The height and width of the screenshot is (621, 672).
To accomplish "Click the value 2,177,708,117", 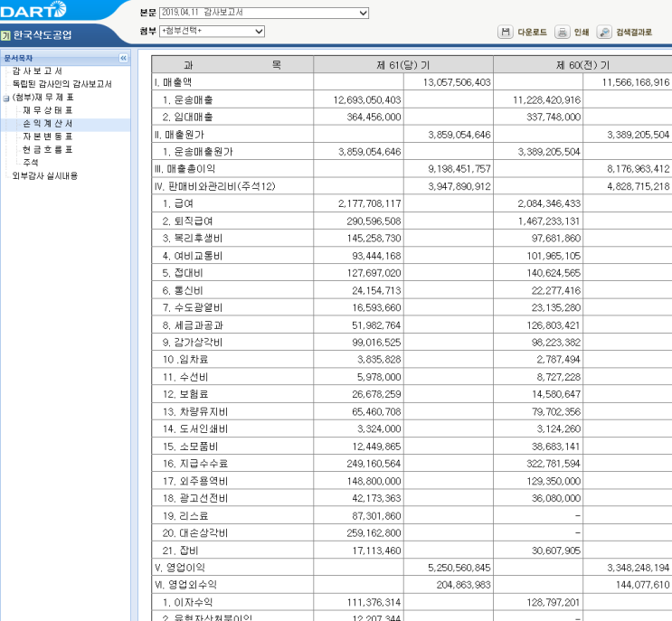I will (x=369, y=203).
